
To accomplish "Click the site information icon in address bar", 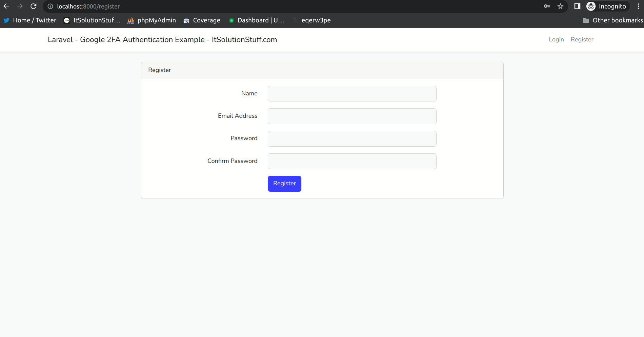I will point(51,6).
